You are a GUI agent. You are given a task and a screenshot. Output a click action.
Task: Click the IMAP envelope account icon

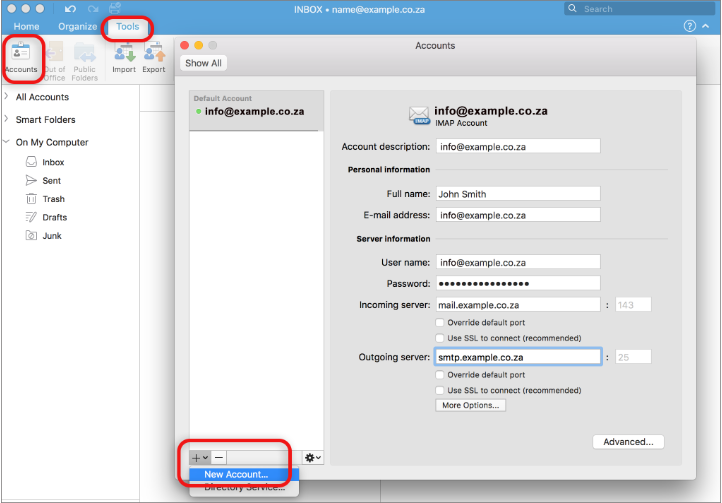419,115
